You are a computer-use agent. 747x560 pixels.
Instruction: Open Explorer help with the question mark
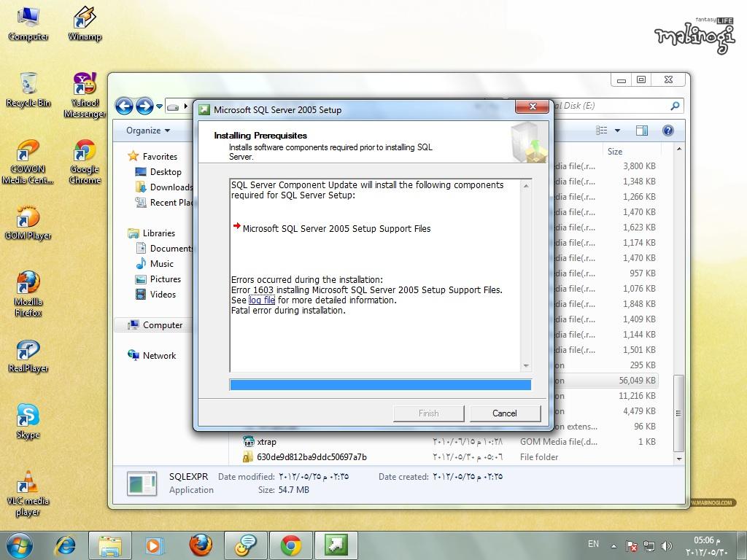(668, 131)
